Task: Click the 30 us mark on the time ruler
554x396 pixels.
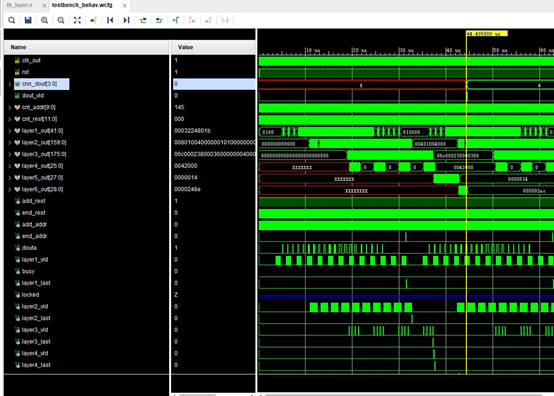Action: 406,51
